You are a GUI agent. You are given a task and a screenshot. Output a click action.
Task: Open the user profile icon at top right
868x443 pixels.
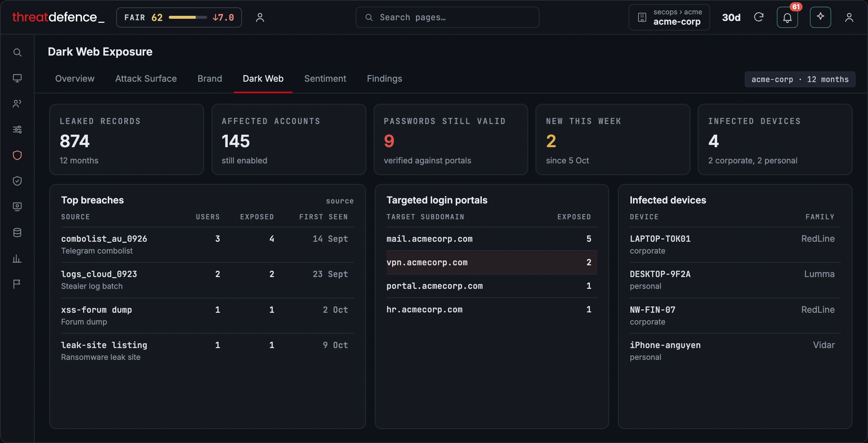[849, 17]
